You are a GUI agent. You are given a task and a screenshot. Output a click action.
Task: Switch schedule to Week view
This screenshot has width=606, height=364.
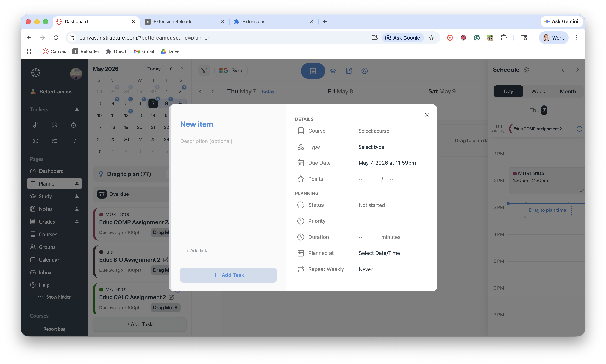538,92
